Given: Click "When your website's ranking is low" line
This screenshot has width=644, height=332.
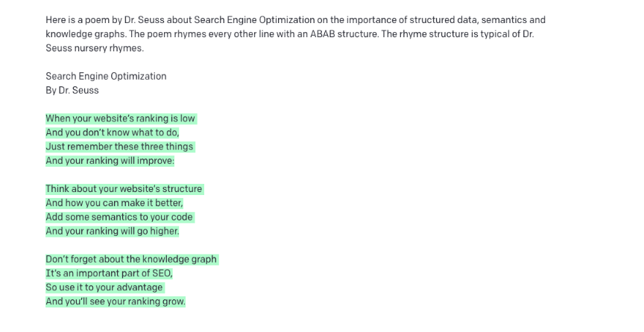Looking at the screenshot, I should [x=120, y=118].
